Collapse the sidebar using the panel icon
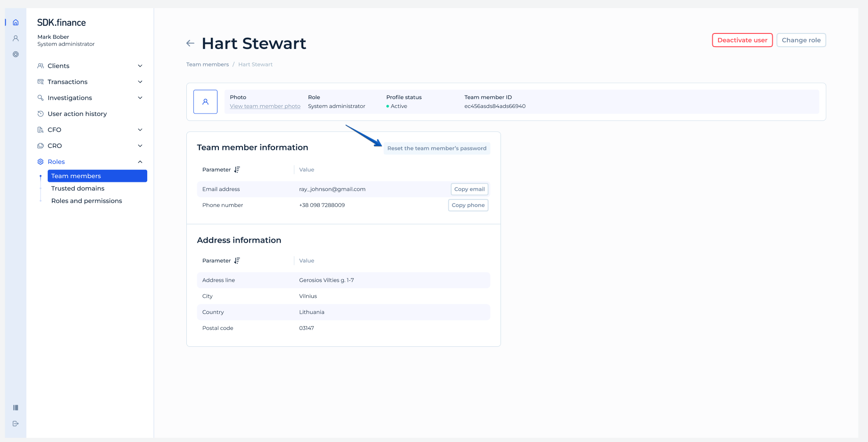This screenshot has height=442, width=868. (16, 407)
